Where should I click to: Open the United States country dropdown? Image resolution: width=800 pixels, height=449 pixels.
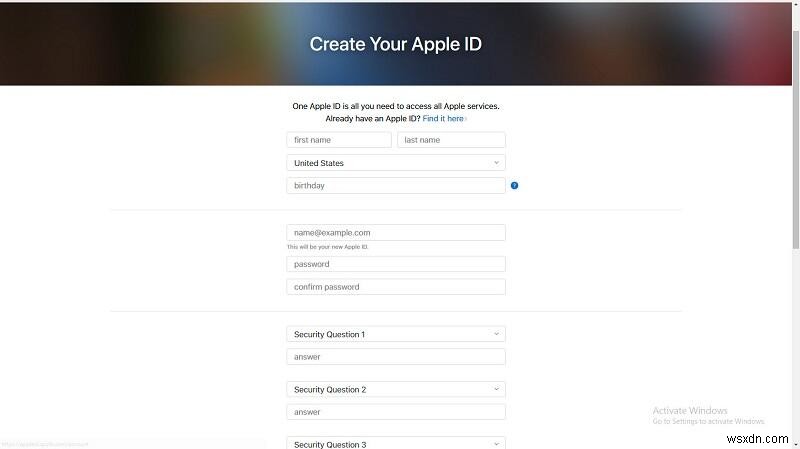(396, 163)
